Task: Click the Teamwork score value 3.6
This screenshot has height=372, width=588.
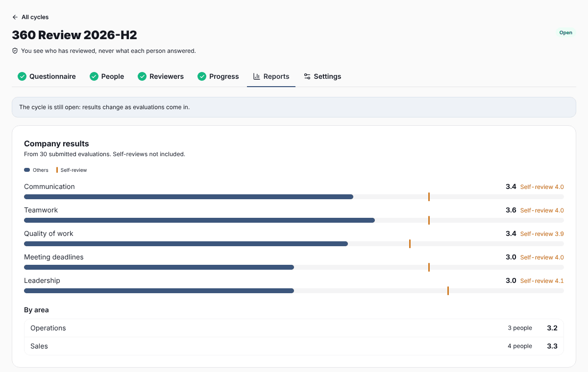Action: (511, 210)
